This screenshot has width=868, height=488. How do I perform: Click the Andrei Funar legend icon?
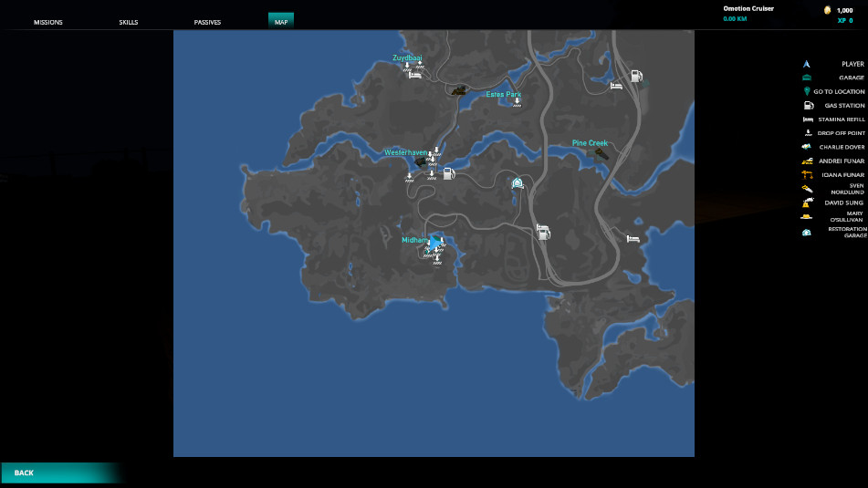pyautogui.click(x=807, y=161)
